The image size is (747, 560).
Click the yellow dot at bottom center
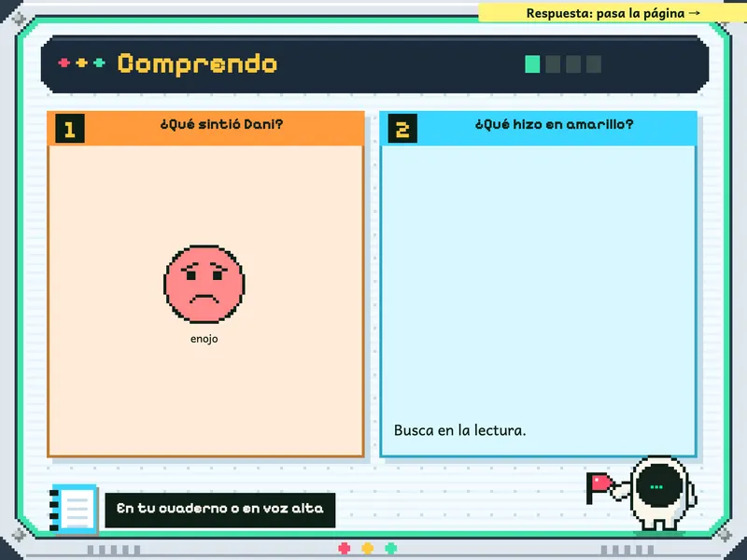click(x=367, y=549)
